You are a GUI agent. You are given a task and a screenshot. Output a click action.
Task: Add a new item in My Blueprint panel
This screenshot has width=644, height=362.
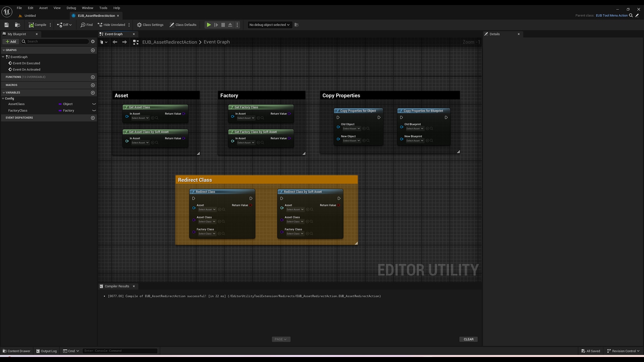pyautogui.click(x=10, y=41)
